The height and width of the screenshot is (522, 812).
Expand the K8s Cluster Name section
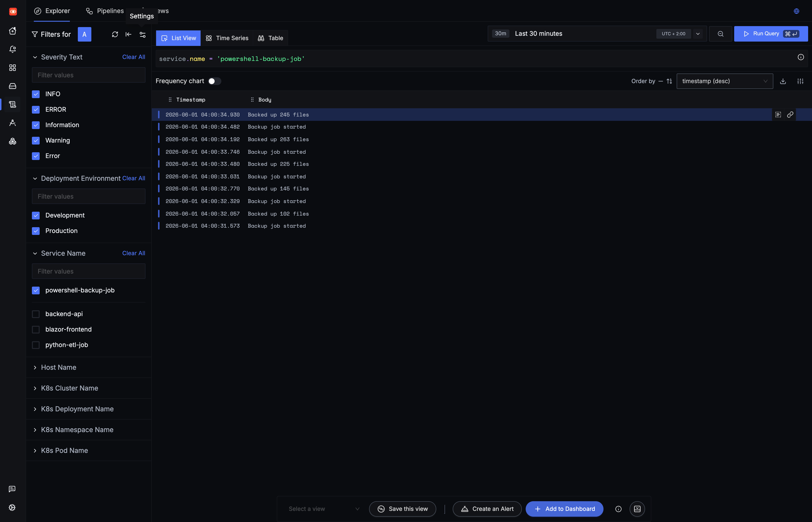coord(35,388)
